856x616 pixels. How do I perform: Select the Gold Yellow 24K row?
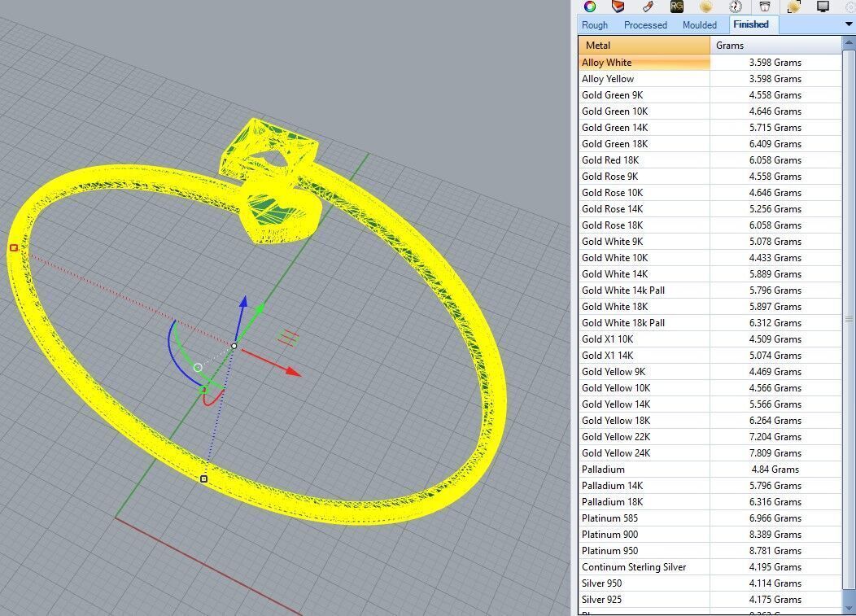(x=710, y=453)
